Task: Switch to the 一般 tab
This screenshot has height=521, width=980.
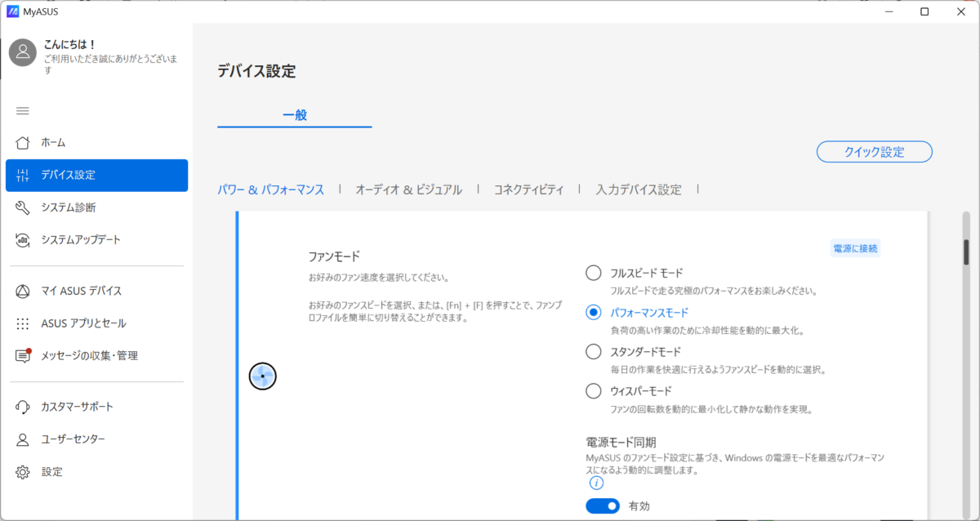Action: click(295, 115)
